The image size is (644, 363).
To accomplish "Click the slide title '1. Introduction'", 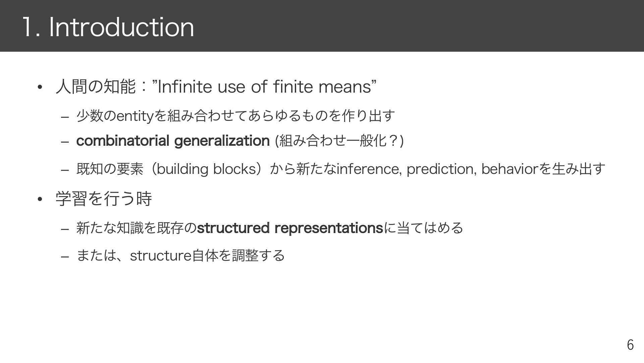I will coord(108,27).
